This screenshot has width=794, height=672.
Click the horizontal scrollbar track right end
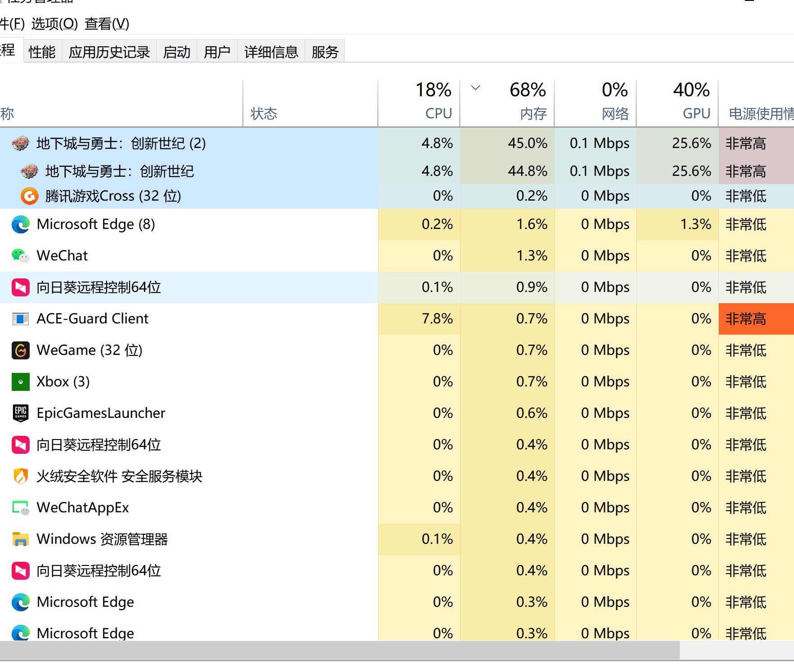(737, 650)
